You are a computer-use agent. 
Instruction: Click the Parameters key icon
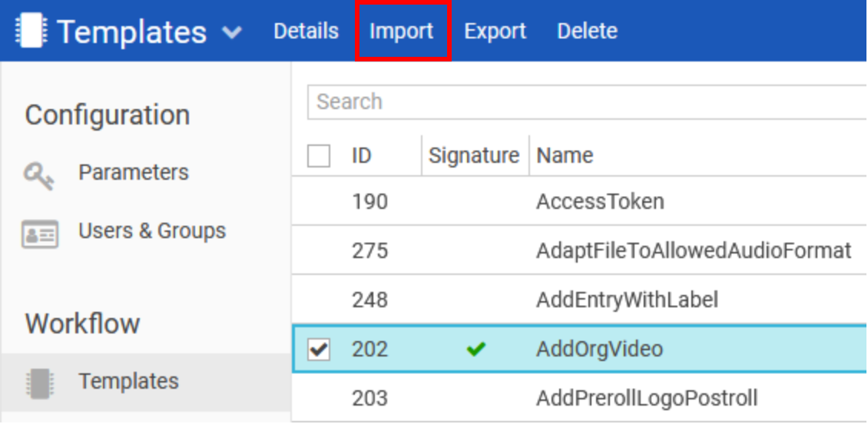[x=39, y=176]
